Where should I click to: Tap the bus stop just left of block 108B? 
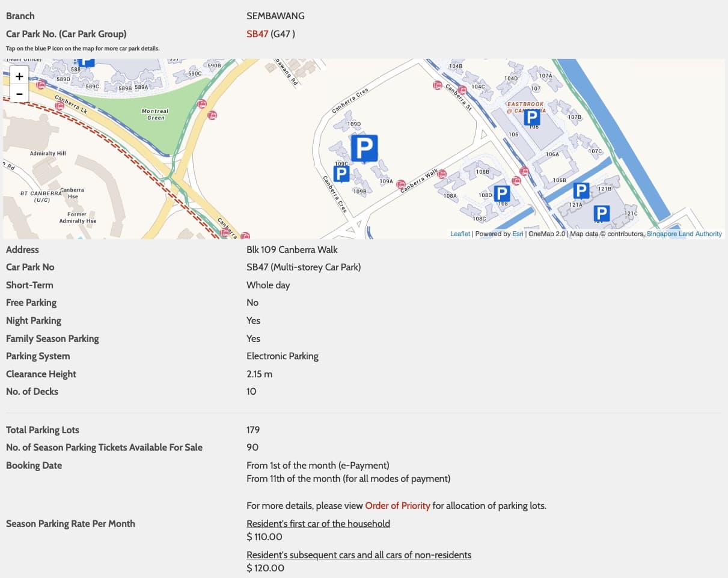point(442,174)
